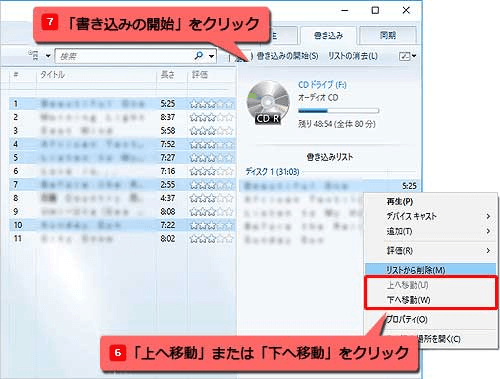Expand the デバイス キャスト submenu arrow

coord(488,216)
